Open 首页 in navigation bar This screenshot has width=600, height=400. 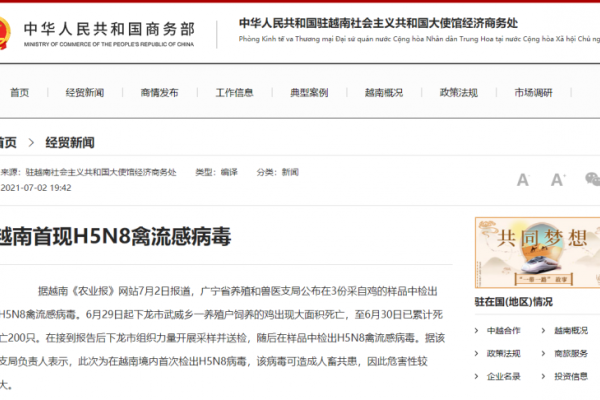tap(20, 93)
